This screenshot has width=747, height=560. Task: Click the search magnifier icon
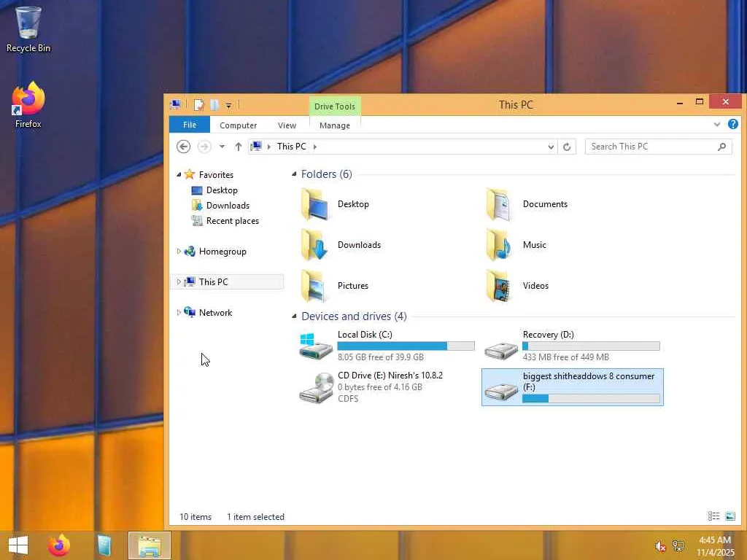(x=721, y=147)
